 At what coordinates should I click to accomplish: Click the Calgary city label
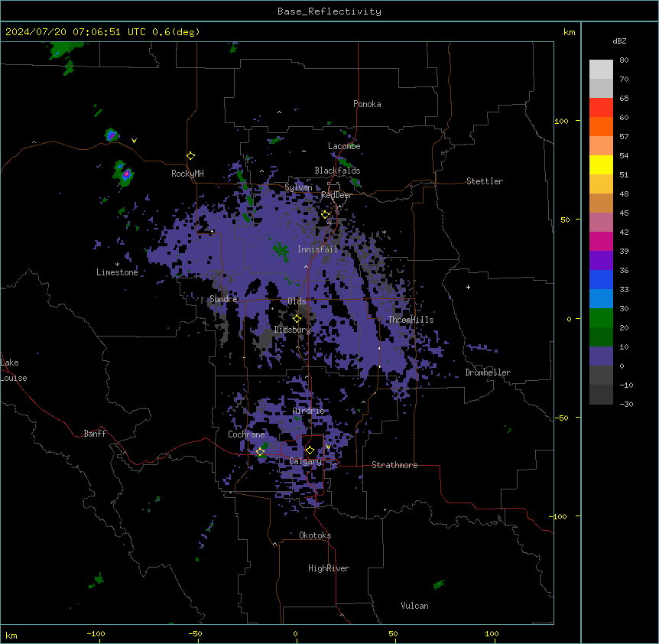coord(305,461)
